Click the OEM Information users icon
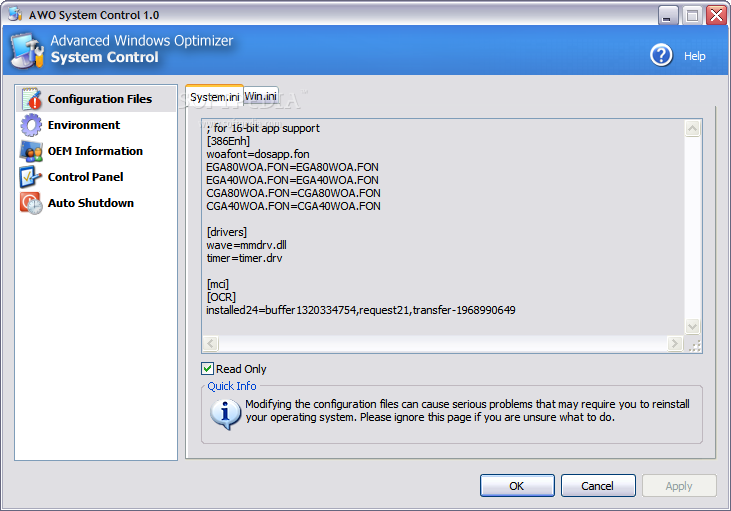Screen dimensions: 731x511 pos(31,151)
